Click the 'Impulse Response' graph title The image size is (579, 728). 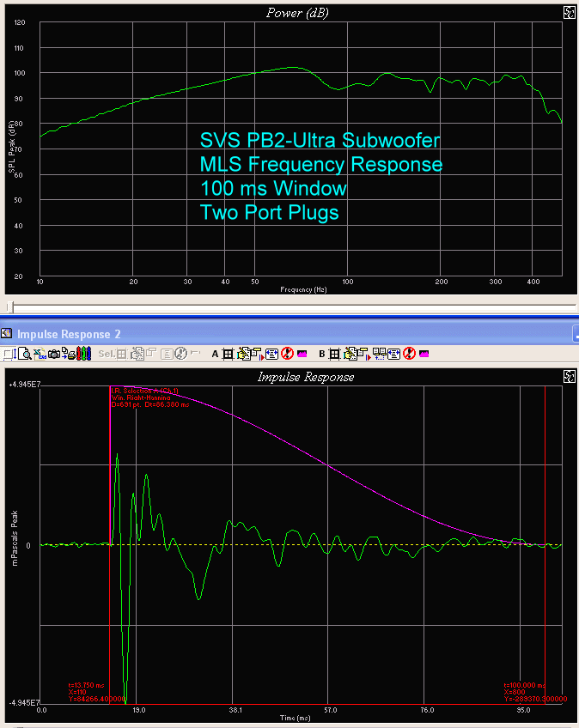(306, 377)
